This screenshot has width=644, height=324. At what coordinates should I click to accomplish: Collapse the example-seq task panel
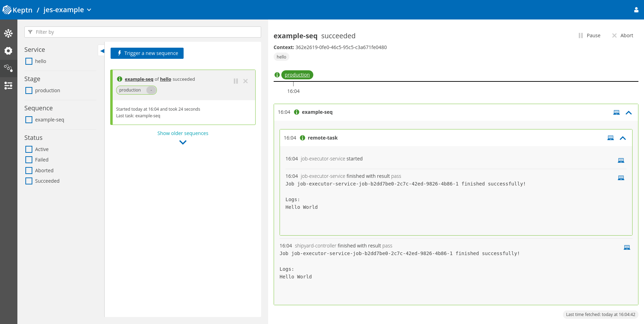click(629, 112)
